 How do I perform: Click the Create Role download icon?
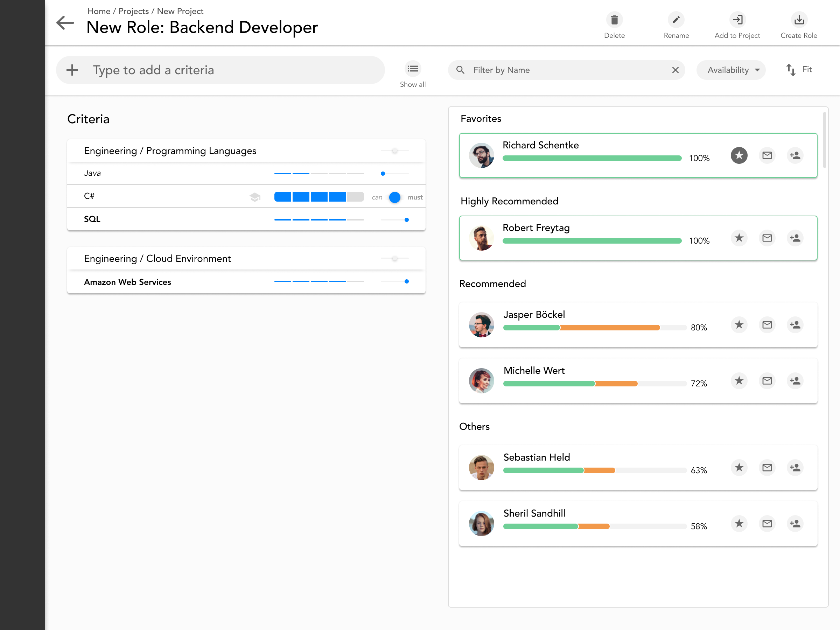[x=799, y=20]
